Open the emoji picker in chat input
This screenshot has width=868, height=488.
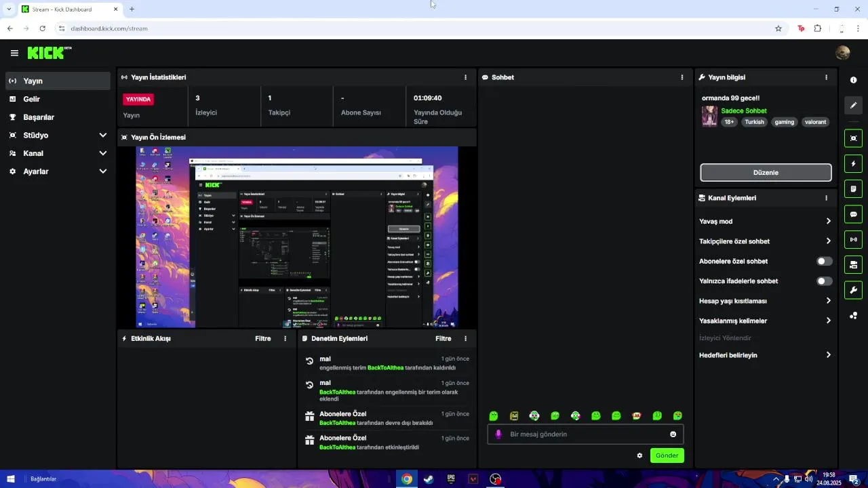click(x=673, y=434)
